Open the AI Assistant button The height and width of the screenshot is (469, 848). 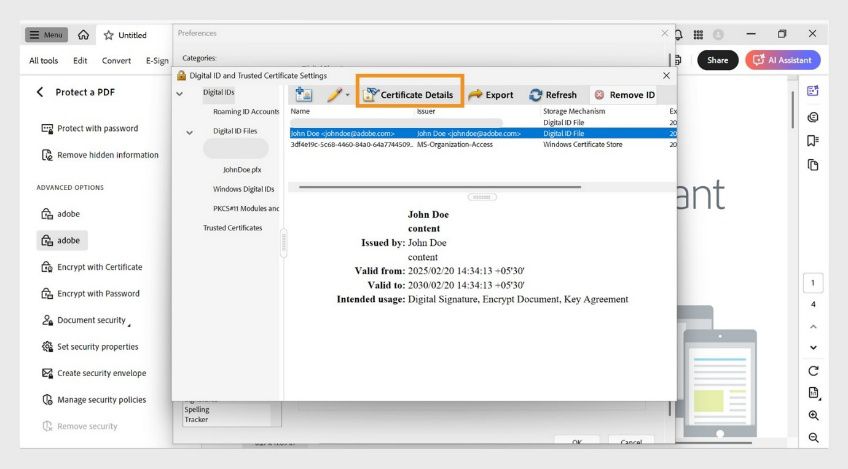coord(783,60)
